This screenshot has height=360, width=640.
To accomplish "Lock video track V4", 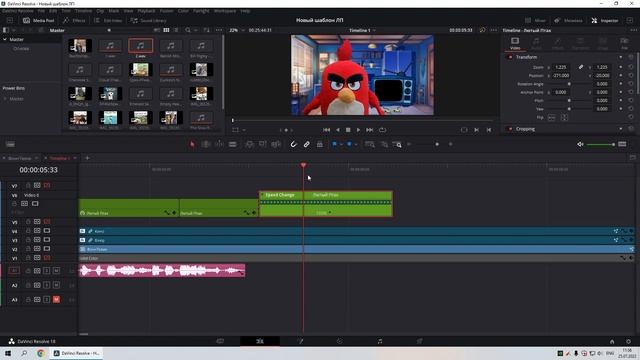I will (28, 231).
